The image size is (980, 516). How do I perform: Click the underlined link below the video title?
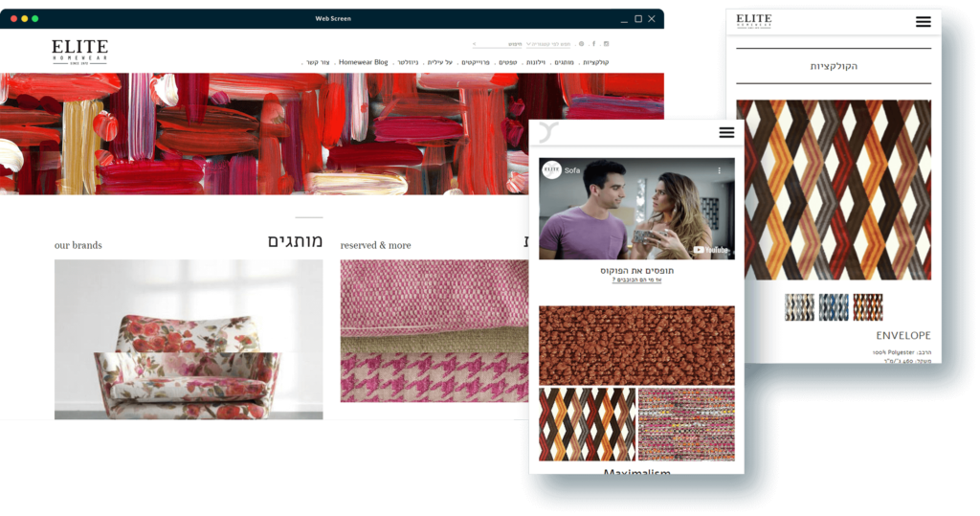click(x=636, y=280)
